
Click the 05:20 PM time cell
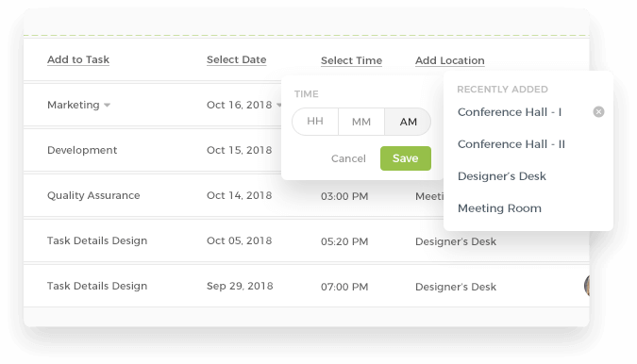click(344, 241)
